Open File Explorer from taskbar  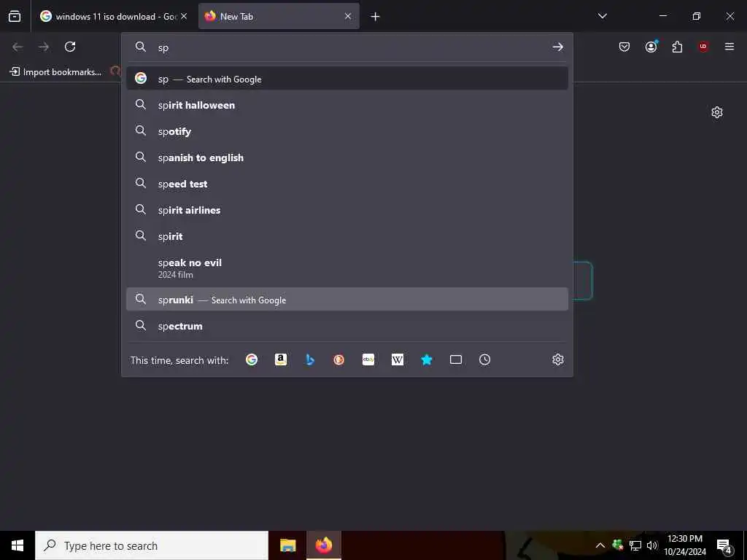coord(287,545)
